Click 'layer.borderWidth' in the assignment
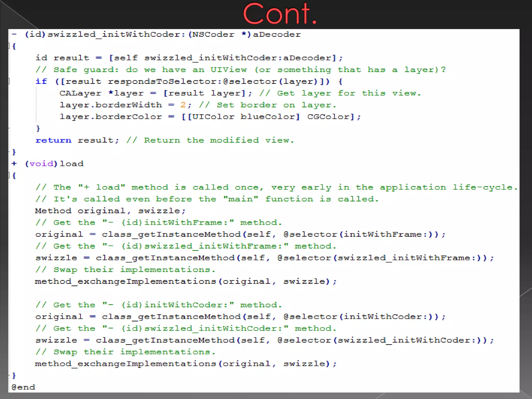 pos(111,105)
